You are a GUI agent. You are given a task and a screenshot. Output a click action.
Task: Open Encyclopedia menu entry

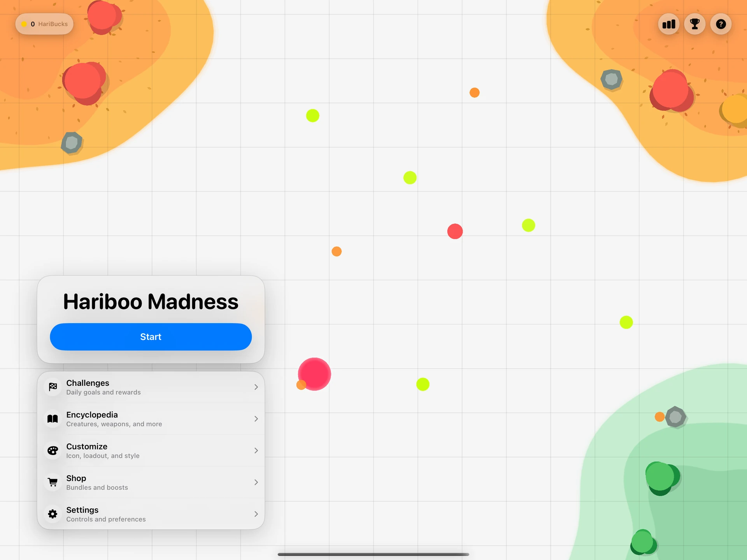[x=151, y=419]
